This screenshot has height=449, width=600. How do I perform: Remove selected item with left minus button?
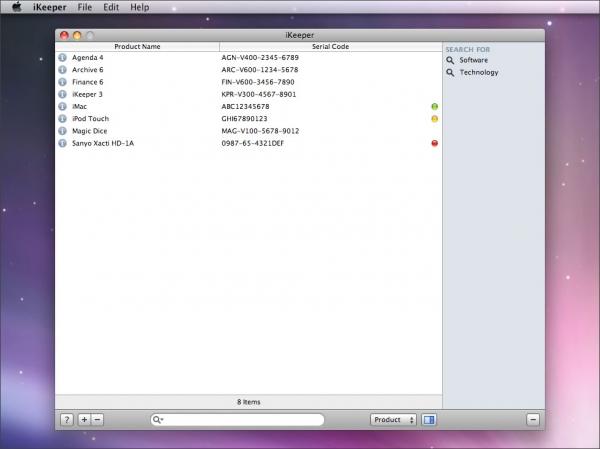pos(97,420)
